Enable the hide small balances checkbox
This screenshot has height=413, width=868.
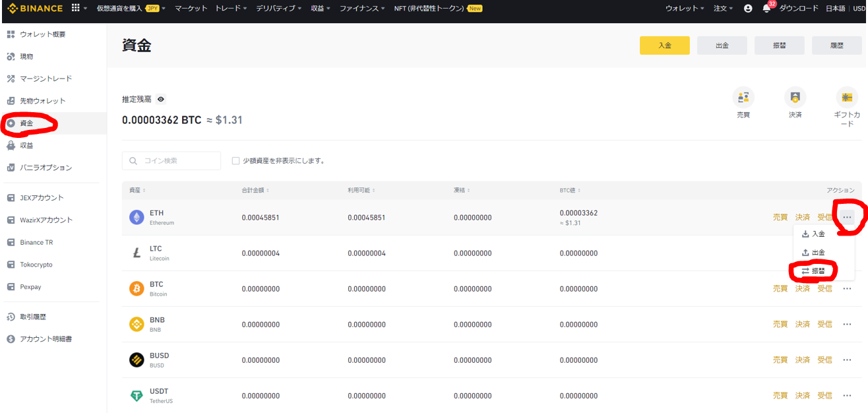(x=235, y=160)
